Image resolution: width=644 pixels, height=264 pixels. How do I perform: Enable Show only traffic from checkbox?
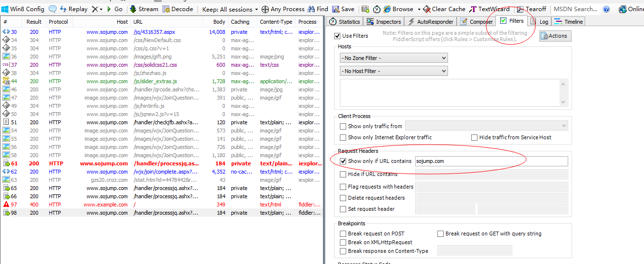(x=343, y=126)
